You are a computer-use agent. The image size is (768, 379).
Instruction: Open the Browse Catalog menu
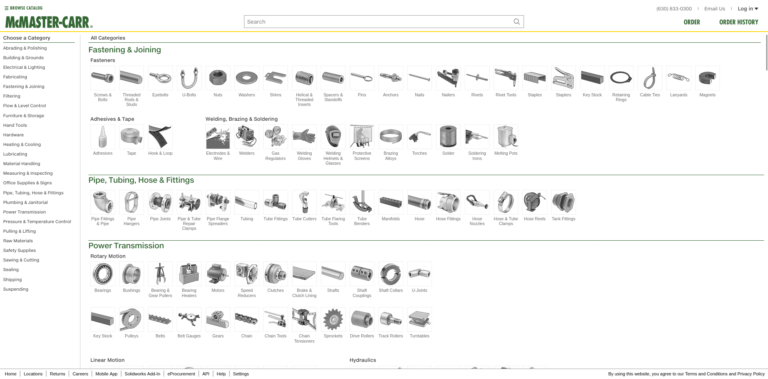pos(24,8)
